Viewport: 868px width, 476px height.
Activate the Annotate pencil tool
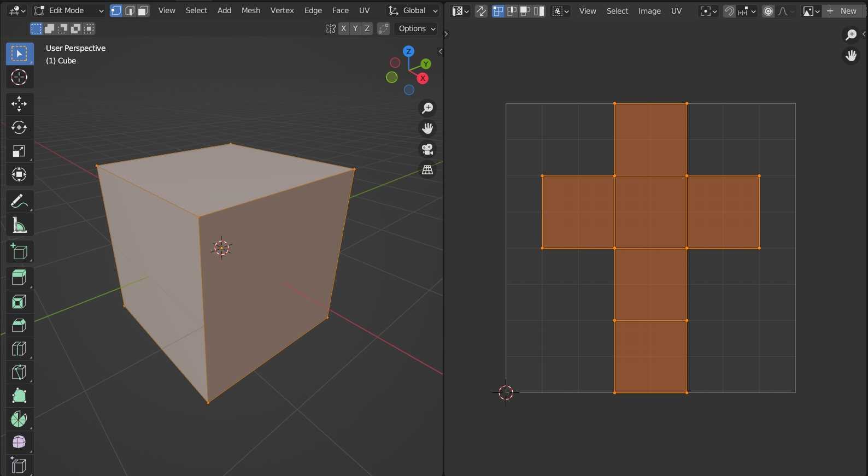click(x=19, y=201)
